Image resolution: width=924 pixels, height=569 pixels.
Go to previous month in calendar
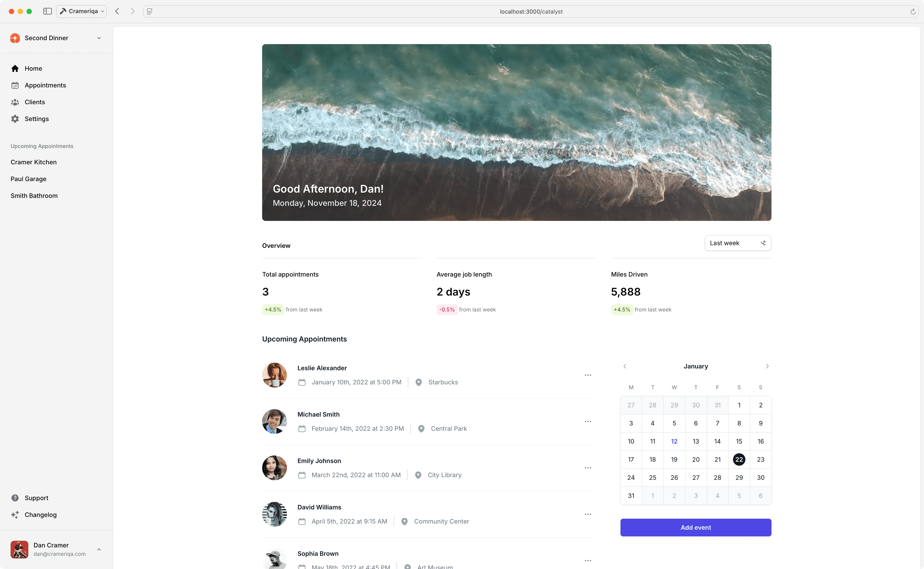[x=625, y=366]
